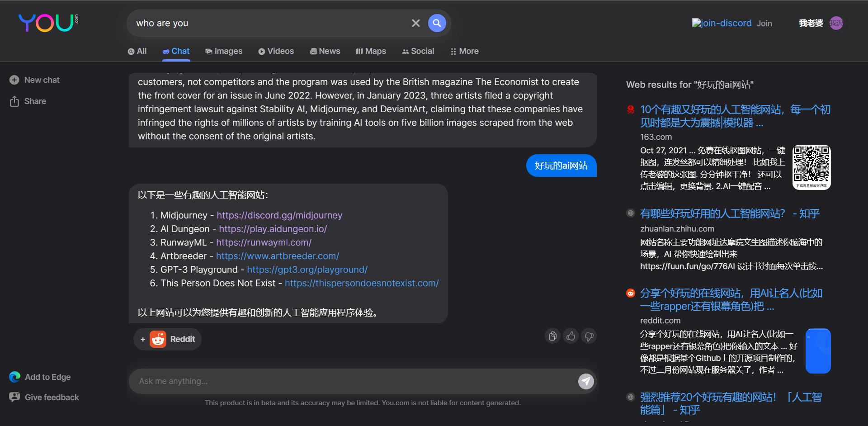Send message with paper plane button
The height and width of the screenshot is (426, 868).
point(586,381)
